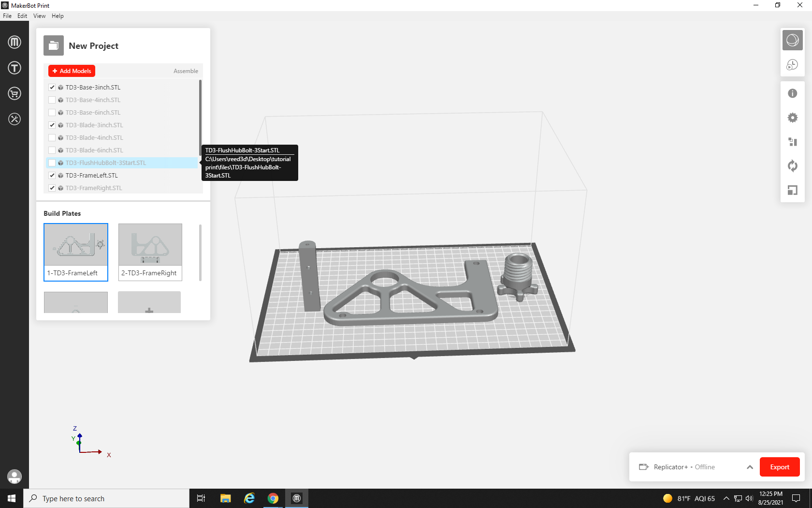Select the arrange models tool

(x=793, y=142)
